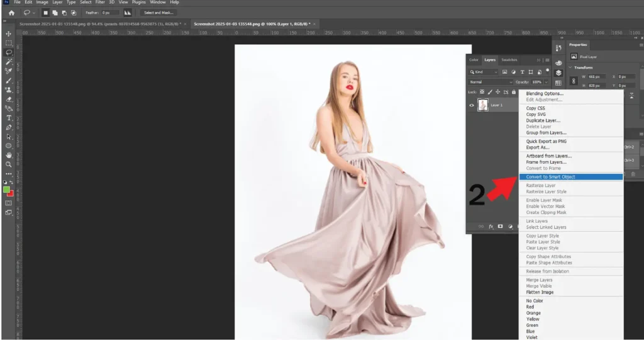
Task: Open the Color palette icon in side dock
Action: point(558,63)
